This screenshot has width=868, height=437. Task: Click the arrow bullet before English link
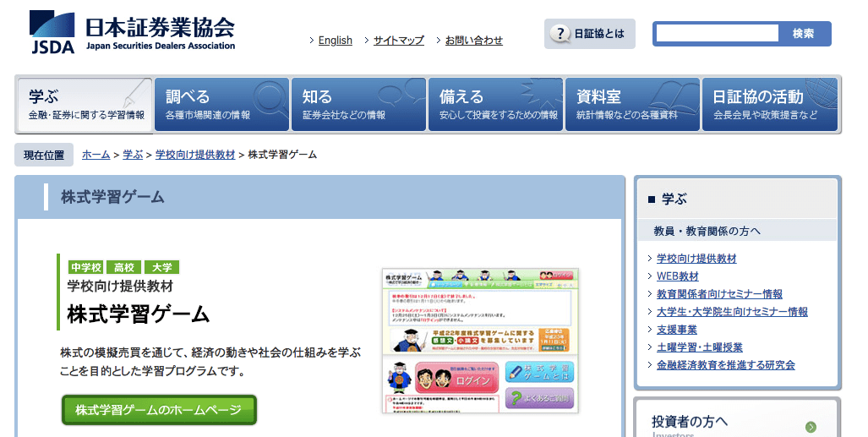coord(311,41)
